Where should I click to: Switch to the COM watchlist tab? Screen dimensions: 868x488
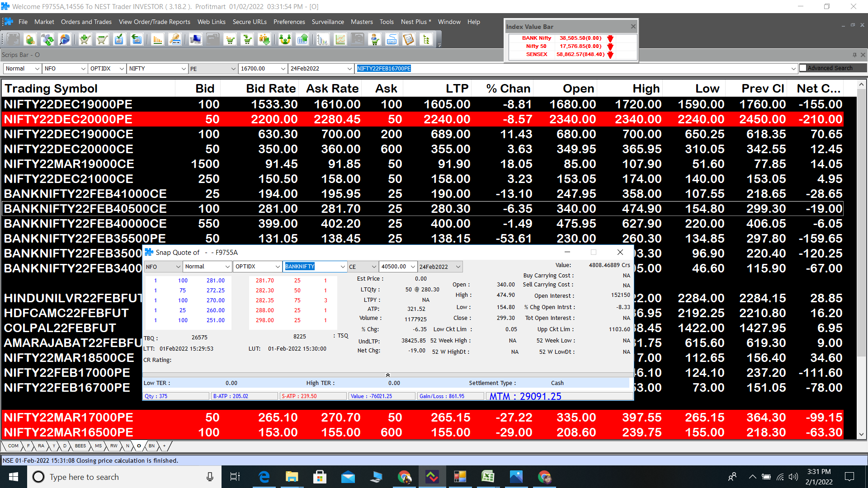tap(13, 446)
